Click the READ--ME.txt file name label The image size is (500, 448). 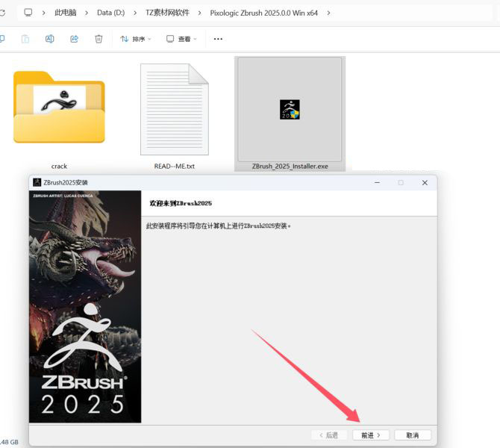175,167
